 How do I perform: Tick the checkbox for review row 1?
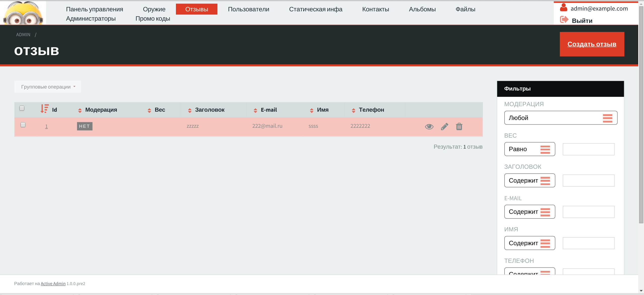pos(23,125)
